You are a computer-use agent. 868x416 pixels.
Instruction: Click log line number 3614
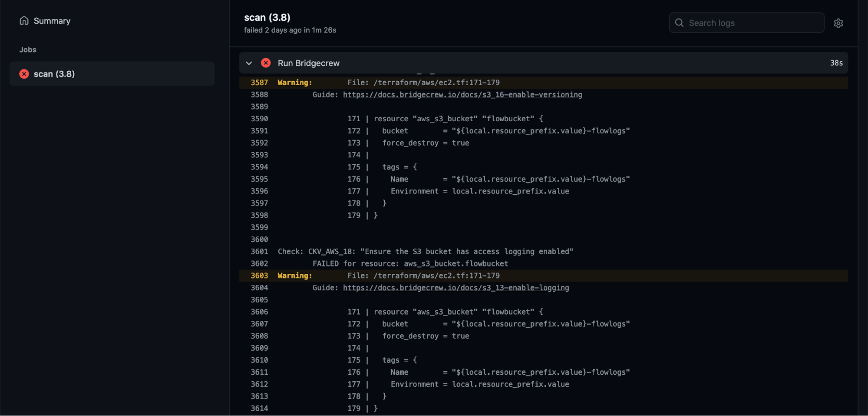pos(259,409)
